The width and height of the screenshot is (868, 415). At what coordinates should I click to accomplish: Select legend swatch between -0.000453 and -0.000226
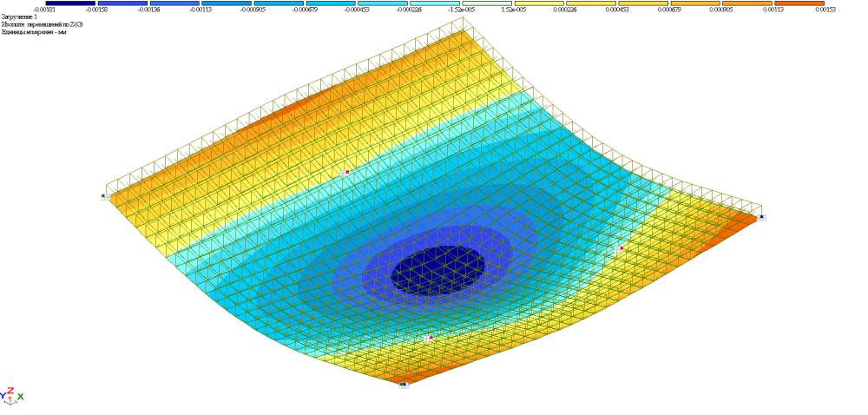point(383,3)
